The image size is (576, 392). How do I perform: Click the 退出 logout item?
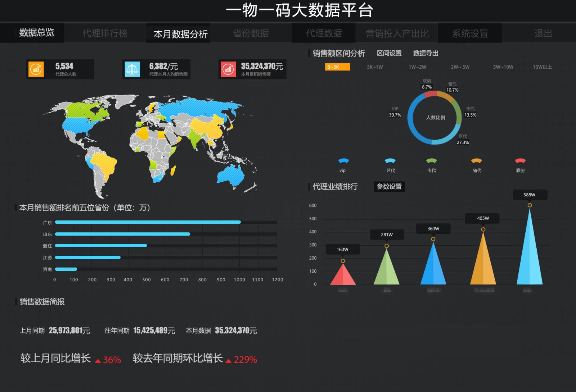543,33
